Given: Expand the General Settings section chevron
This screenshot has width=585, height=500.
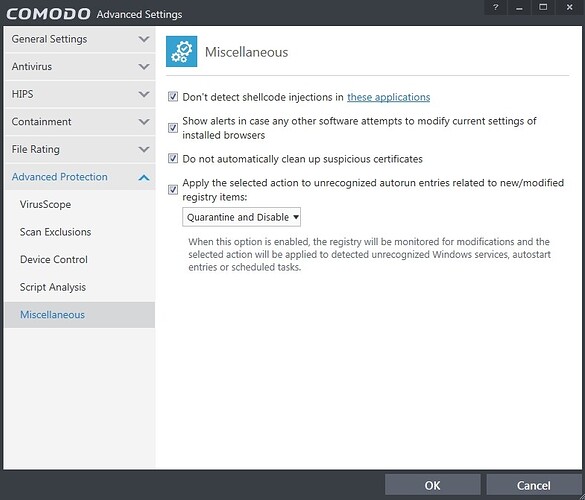Looking at the screenshot, I should coord(144,39).
